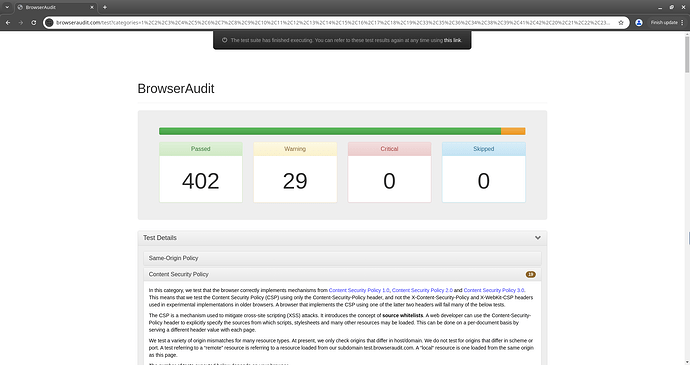This screenshot has width=690, height=365.
Task: Close the BrowserAudit tab
Action: tap(92, 7)
